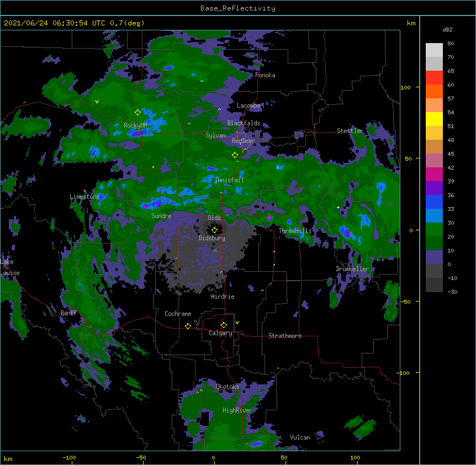
Task: Pick the red 60–65 dBZ legend swatch
Action: click(434, 78)
